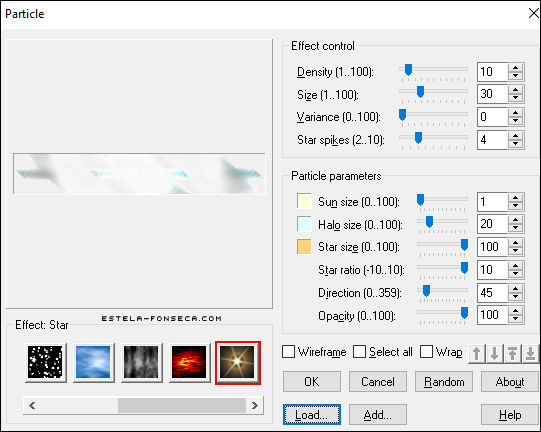Choose the white particles snow effect thumbnail
Screen dimensions: 541x432
point(46,362)
